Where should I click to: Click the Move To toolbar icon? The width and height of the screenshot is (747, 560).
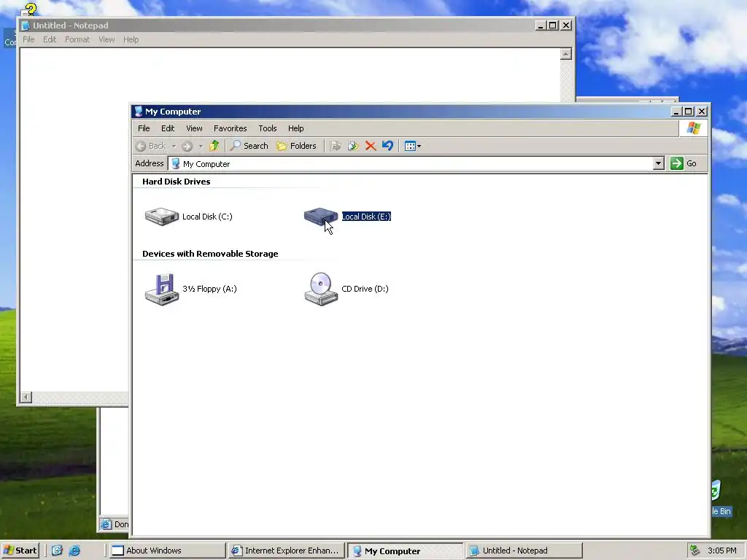[336, 146]
